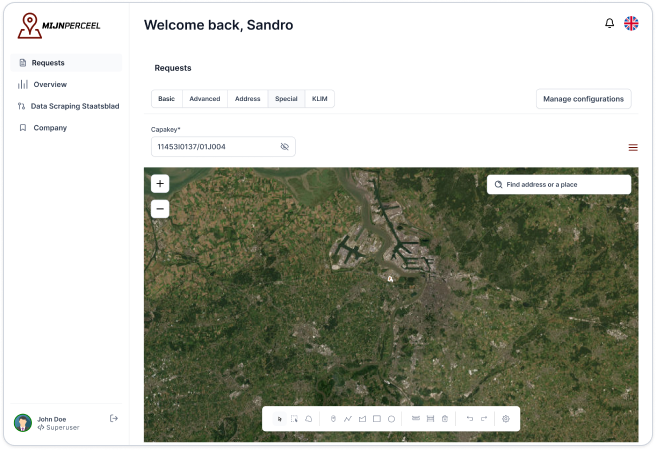656x450 pixels.
Task: Click the undo arrow in map toolbar
Action: (470, 419)
